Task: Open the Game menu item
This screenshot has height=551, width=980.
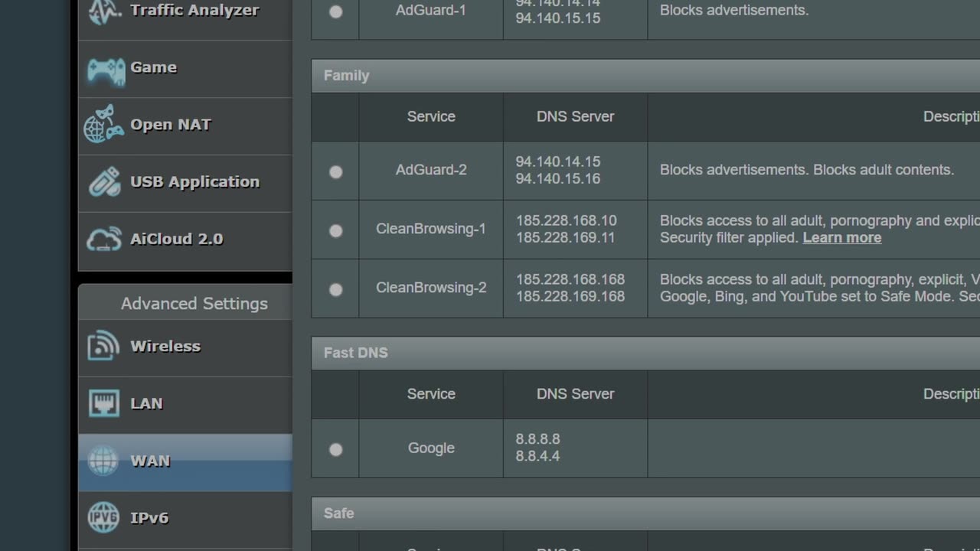Action: (x=185, y=69)
